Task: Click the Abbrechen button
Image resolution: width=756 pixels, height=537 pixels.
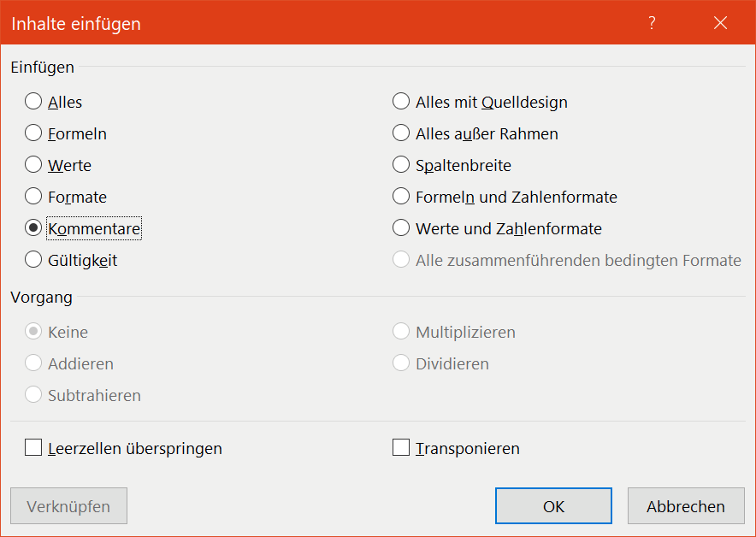Action: tap(685, 506)
